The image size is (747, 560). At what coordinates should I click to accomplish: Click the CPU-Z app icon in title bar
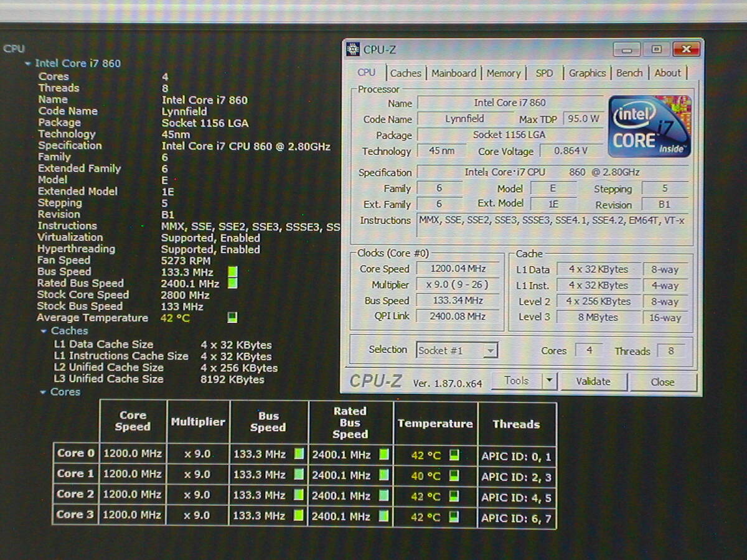tap(353, 49)
